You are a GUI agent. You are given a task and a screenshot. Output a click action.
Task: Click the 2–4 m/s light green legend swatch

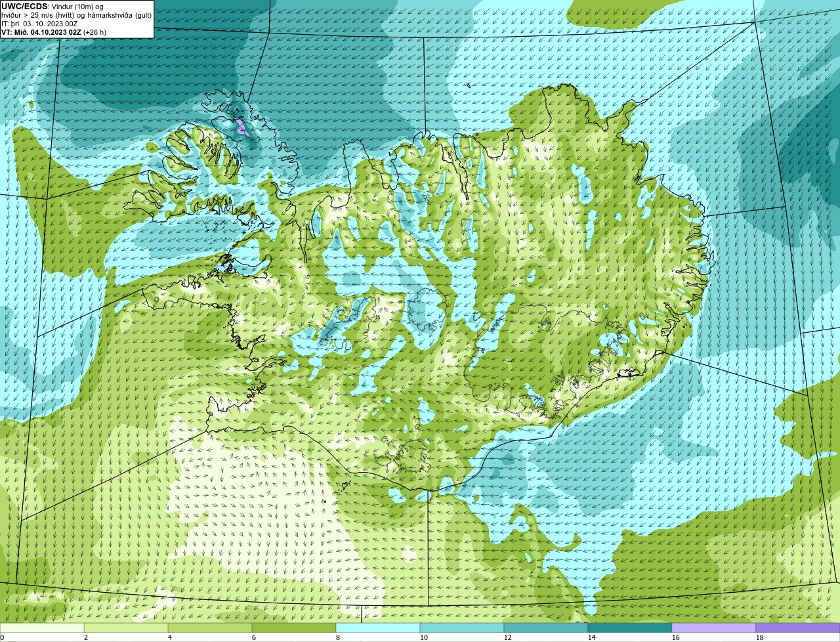[127, 628]
